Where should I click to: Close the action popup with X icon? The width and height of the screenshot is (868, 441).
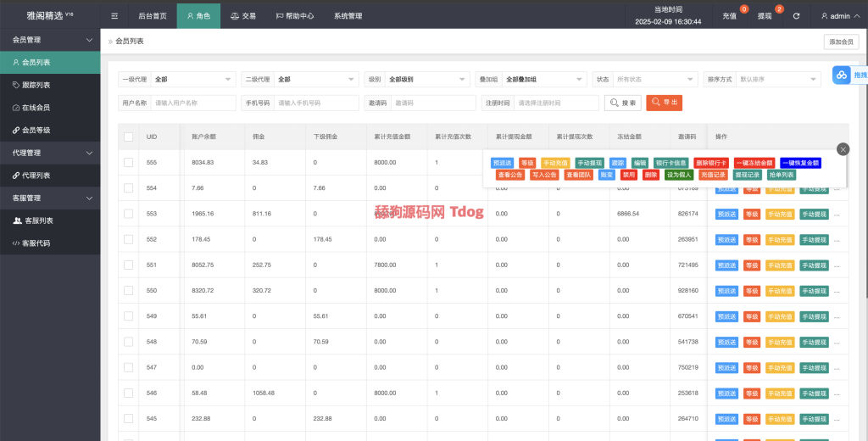[x=843, y=149]
